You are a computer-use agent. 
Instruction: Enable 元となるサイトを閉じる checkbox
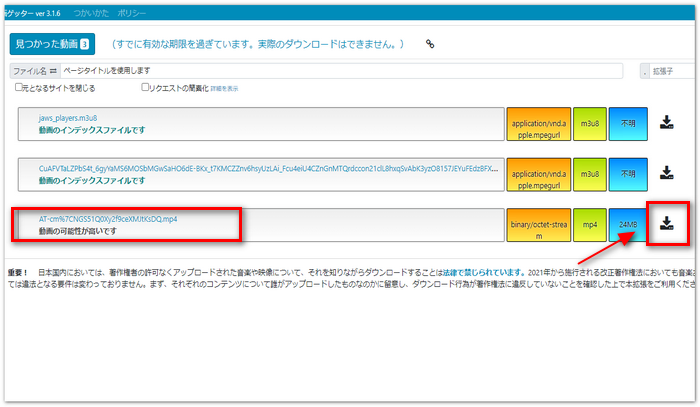coord(20,88)
